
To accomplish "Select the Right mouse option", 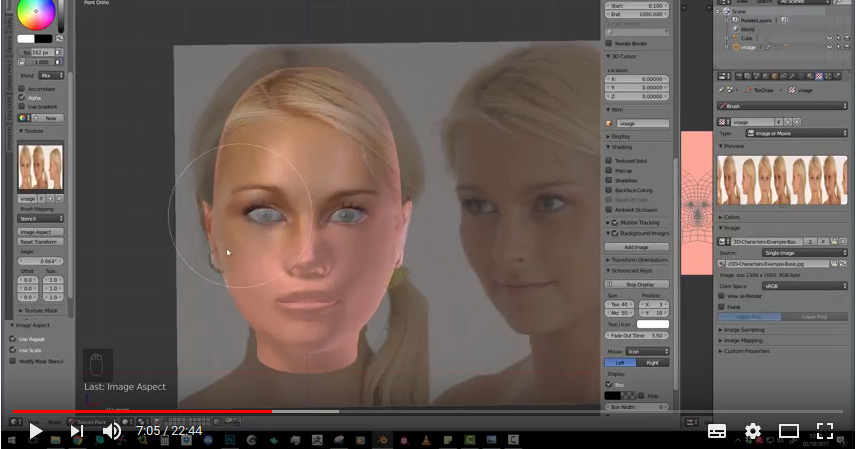I will pos(653,363).
